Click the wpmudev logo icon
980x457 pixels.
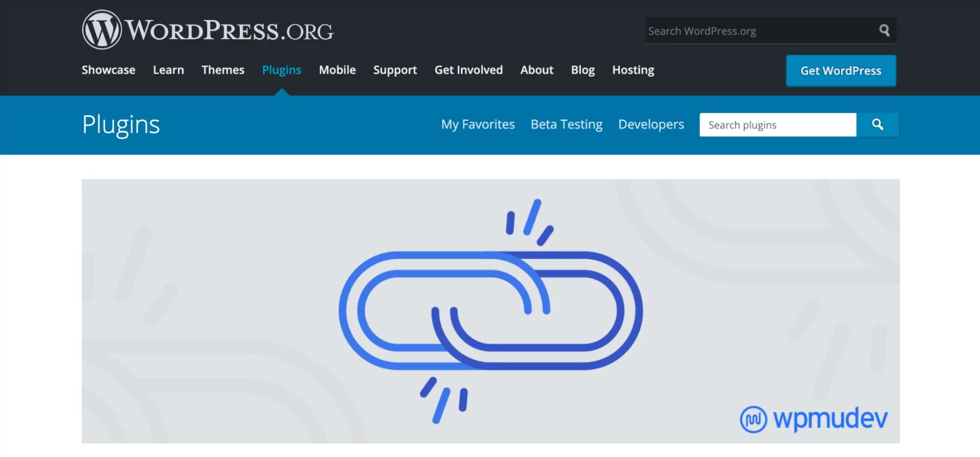pos(755,418)
